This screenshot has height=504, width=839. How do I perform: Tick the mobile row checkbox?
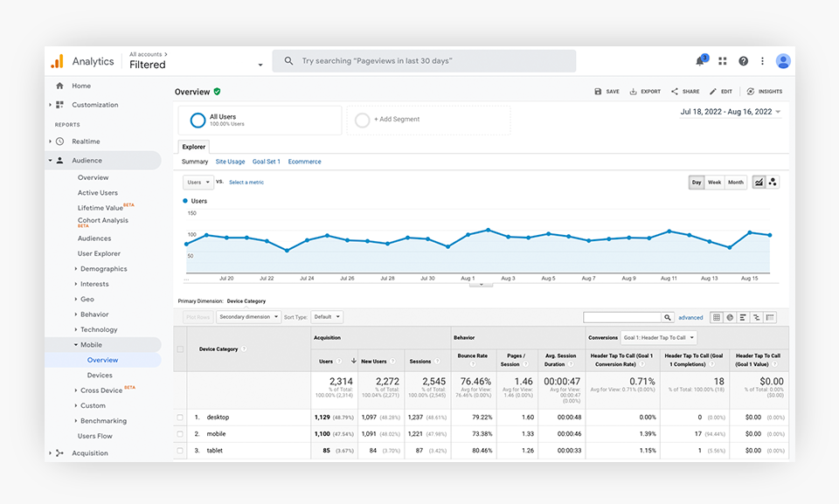point(181,433)
